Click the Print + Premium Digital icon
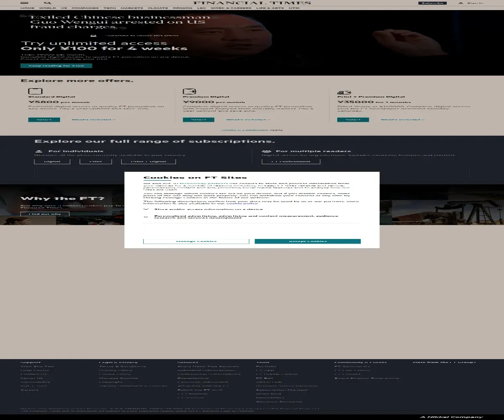Screen dimensions: 504x420 [x=344, y=92]
